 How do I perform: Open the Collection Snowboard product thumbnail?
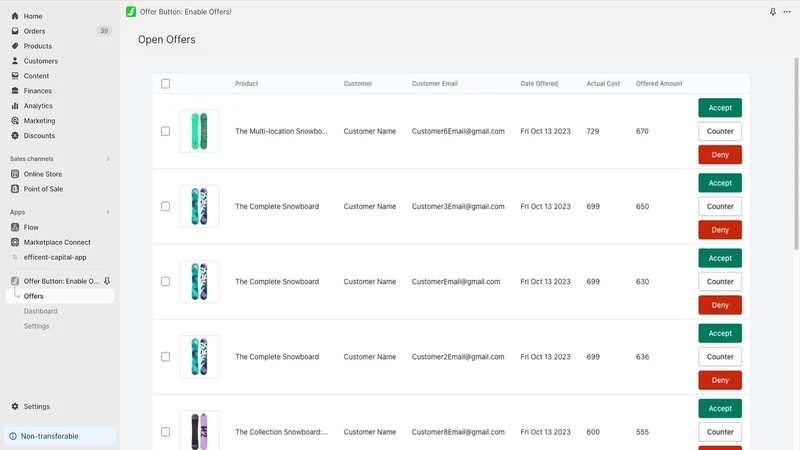199,431
